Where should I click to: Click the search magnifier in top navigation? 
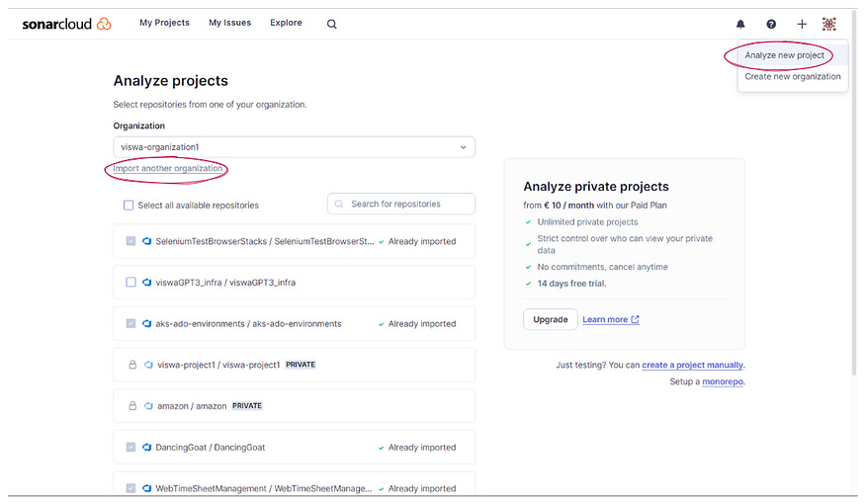pos(331,24)
